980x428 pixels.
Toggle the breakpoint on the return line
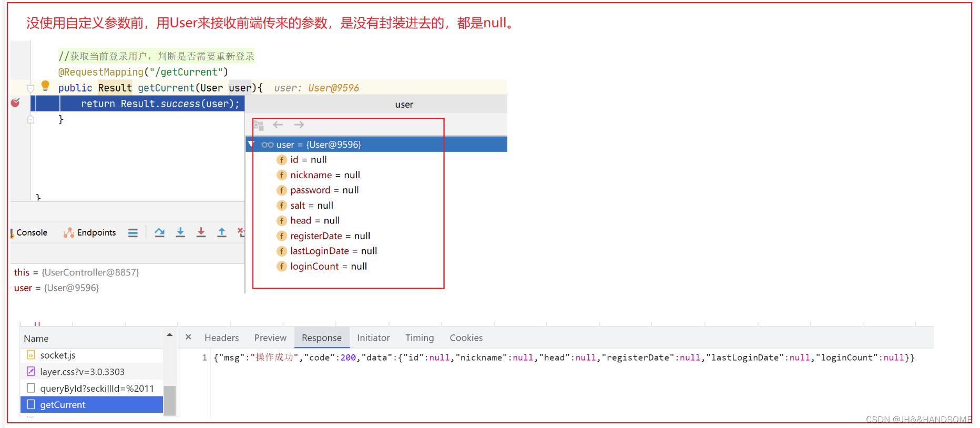15,103
